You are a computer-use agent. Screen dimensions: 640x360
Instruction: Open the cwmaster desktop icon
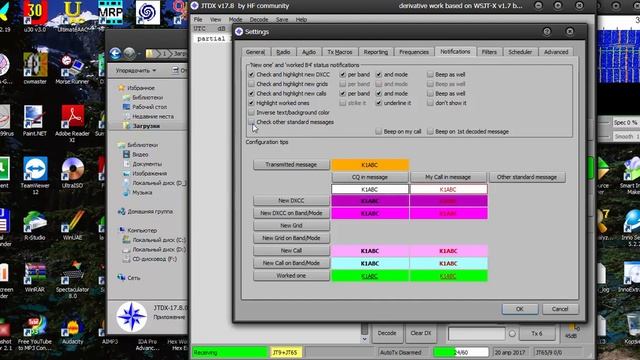point(35,69)
